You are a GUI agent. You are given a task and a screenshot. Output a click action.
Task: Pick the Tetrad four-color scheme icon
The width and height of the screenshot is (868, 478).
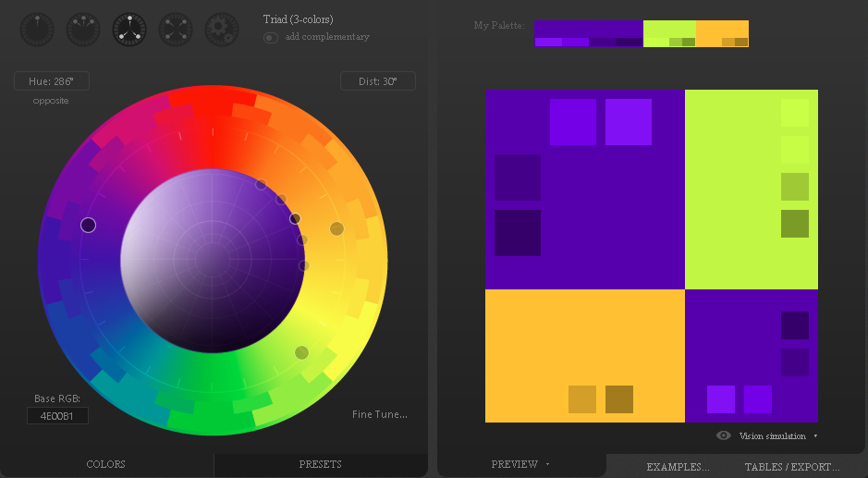pyautogui.click(x=176, y=29)
